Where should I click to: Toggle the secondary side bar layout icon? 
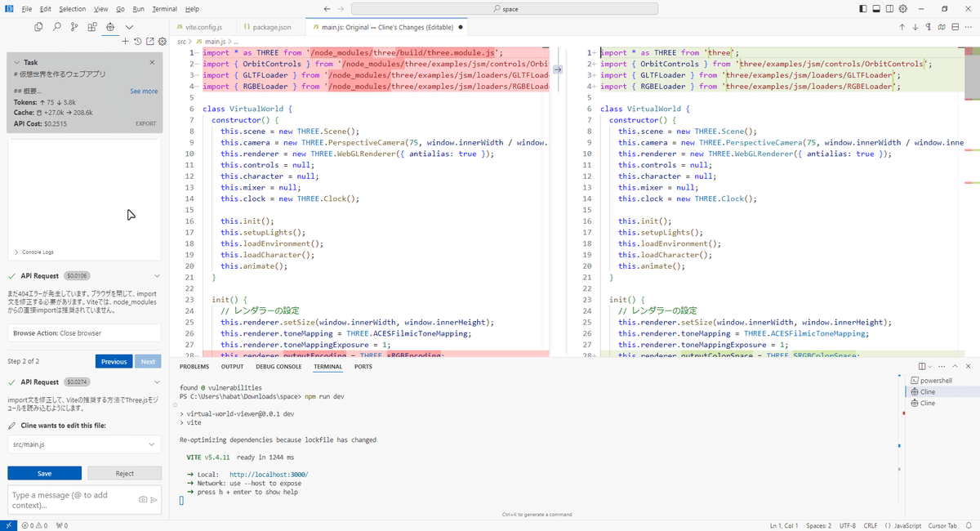pos(890,9)
